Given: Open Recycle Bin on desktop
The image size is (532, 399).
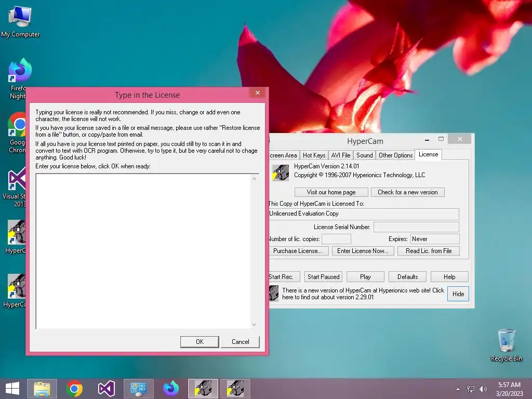Looking at the screenshot, I should [506, 345].
